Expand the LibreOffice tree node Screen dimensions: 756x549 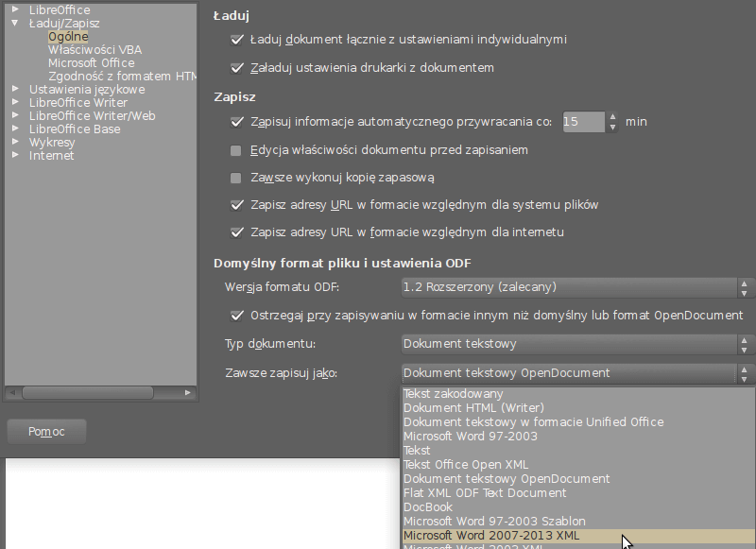point(15,9)
